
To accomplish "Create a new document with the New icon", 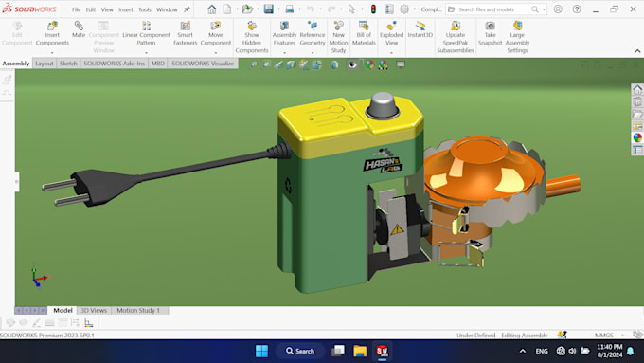I will (227, 9).
